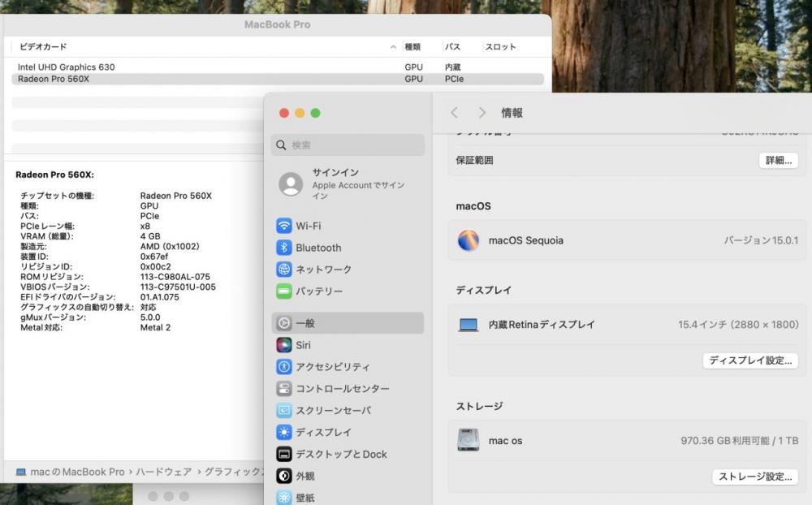The height and width of the screenshot is (505, 812).
Task: Go back with the left chevron
Action: [454, 112]
